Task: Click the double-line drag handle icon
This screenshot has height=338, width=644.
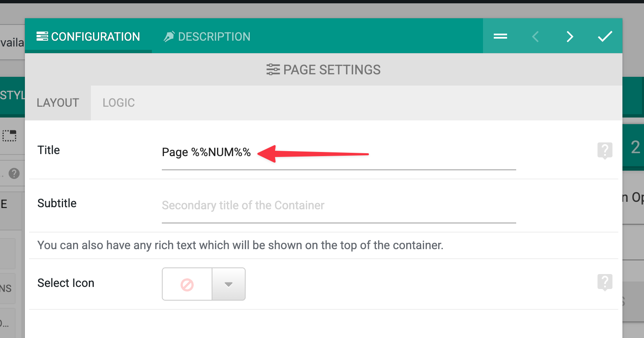Action: click(x=500, y=37)
